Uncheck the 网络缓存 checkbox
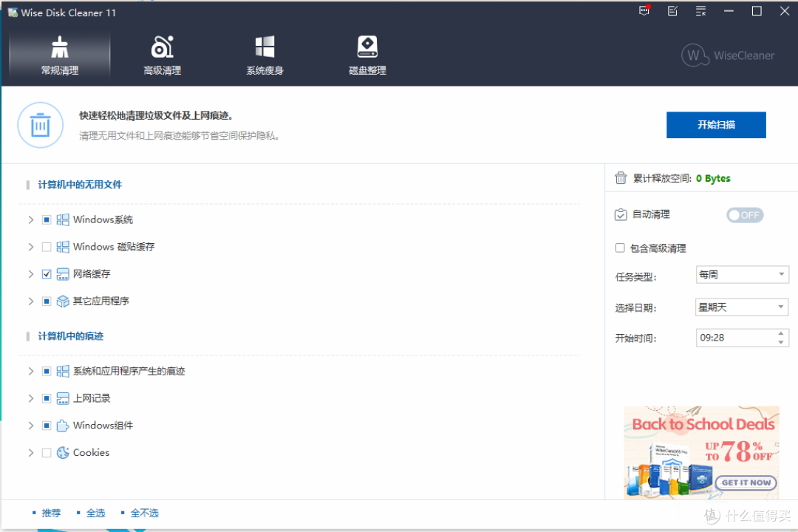This screenshot has height=532, width=798. coord(47,274)
